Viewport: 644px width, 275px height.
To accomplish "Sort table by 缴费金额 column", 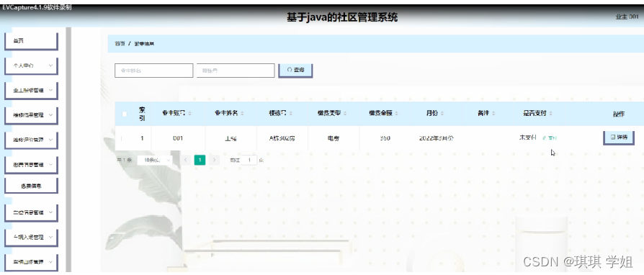I will click(x=396, y=114).
